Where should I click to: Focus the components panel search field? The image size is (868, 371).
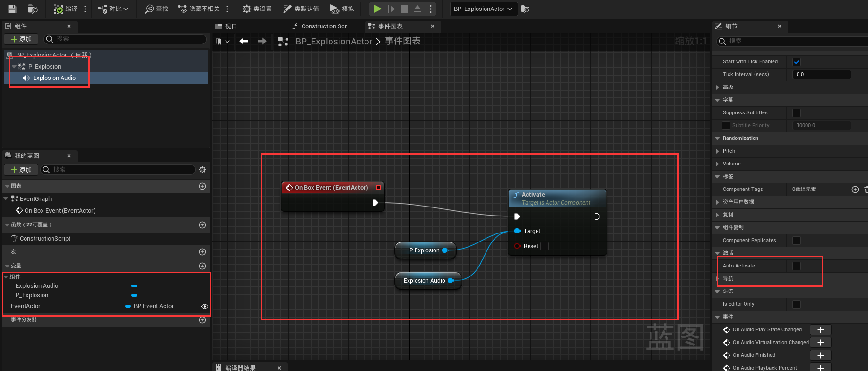pyautogui.click(x=125, y=39)
